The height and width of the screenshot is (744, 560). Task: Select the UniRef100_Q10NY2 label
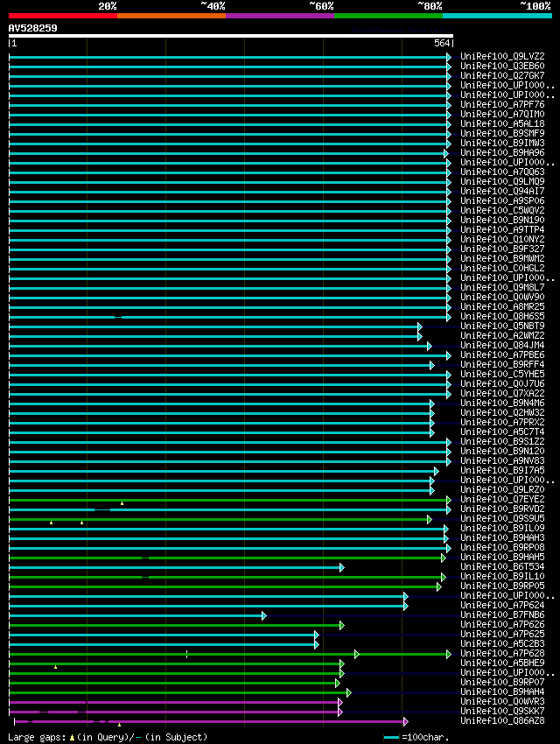(502, 239)
